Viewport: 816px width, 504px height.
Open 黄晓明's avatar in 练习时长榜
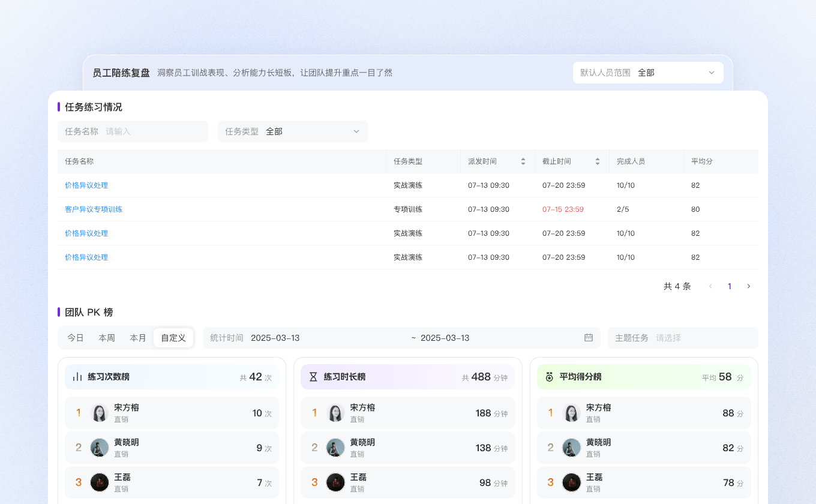point(335,448)
